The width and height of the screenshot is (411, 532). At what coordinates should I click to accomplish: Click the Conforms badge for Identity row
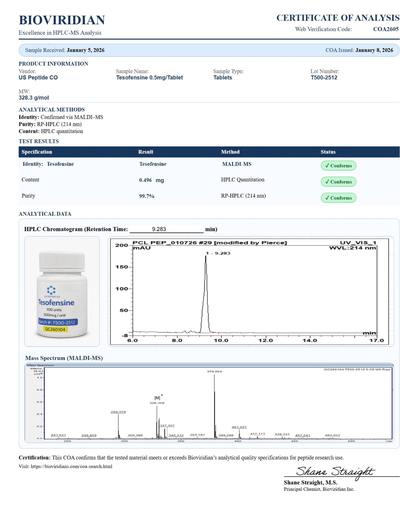338,166
